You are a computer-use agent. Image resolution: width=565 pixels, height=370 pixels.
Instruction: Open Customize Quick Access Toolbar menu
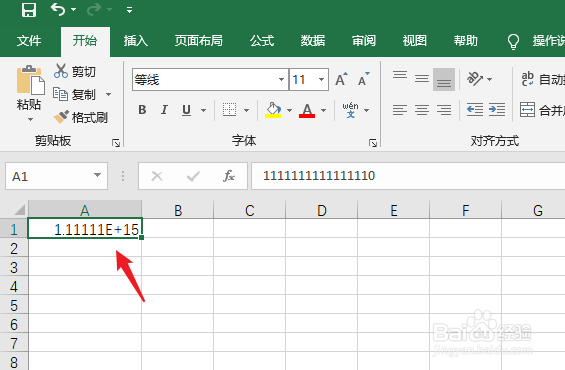[x=129, y=10]
